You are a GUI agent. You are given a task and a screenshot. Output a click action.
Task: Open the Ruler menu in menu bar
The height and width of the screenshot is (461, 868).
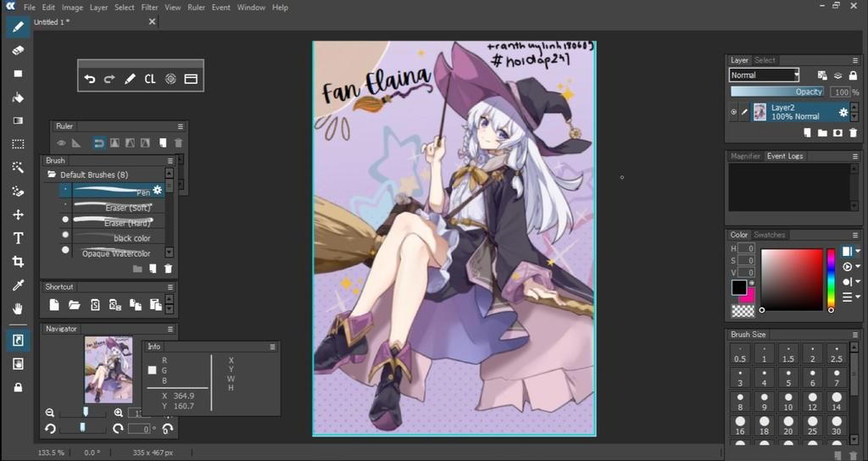tap(196, 7)
